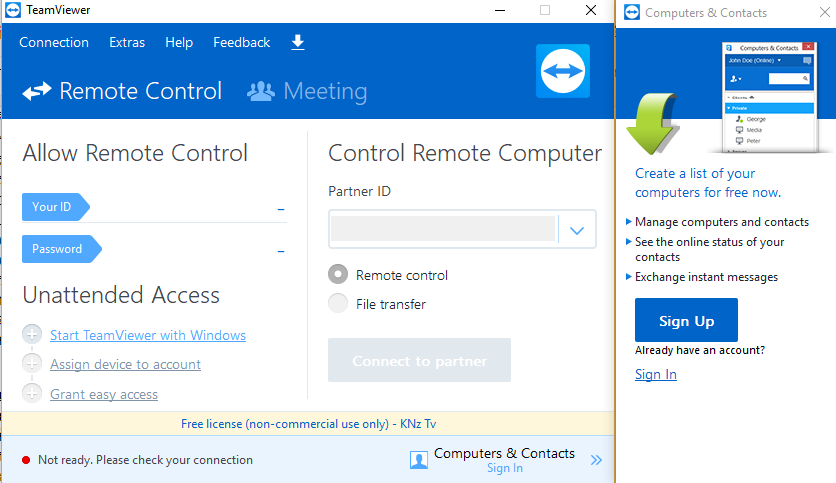This screenshot has height=483, width=836.
Task: Click Computers & Contacts window title icon
Action: 632,12
